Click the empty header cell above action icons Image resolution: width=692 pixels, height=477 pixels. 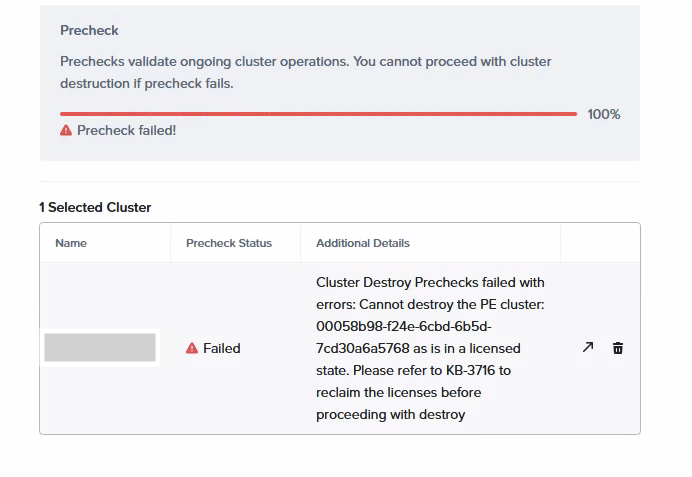coord(600,243)
